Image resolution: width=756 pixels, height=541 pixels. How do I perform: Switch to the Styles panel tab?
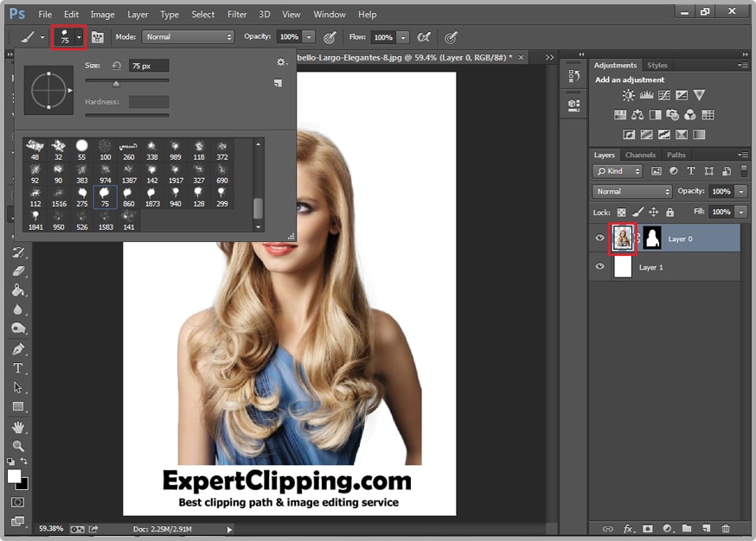[657, 66]
